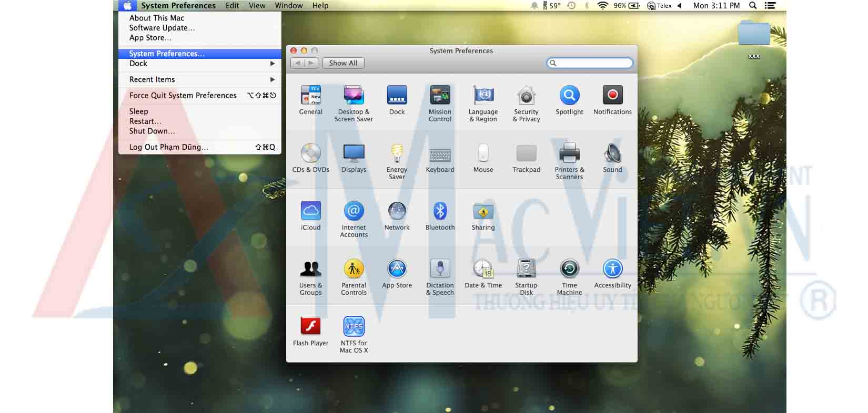
Task: Open the Help menu
Action: tap(320, 6)
